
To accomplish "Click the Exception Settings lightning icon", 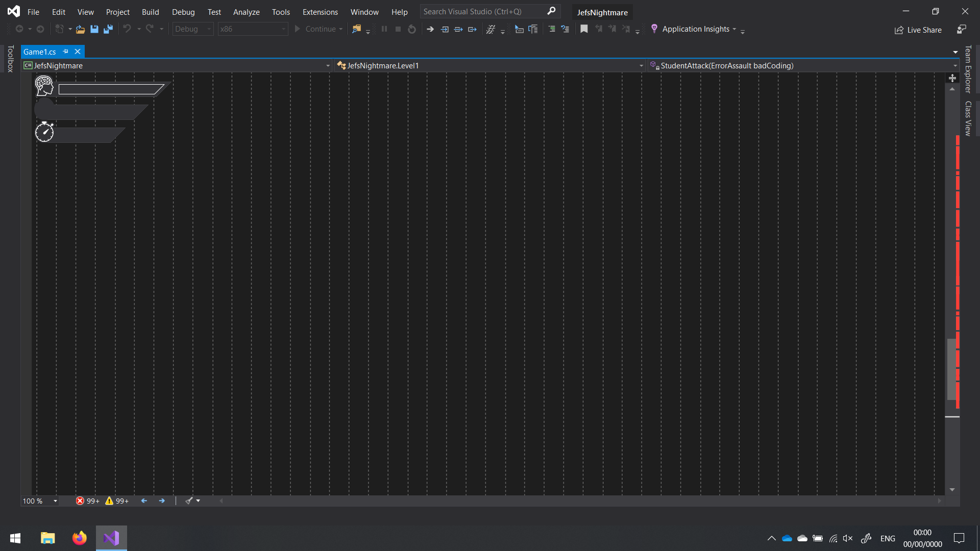I will (491, 29).
